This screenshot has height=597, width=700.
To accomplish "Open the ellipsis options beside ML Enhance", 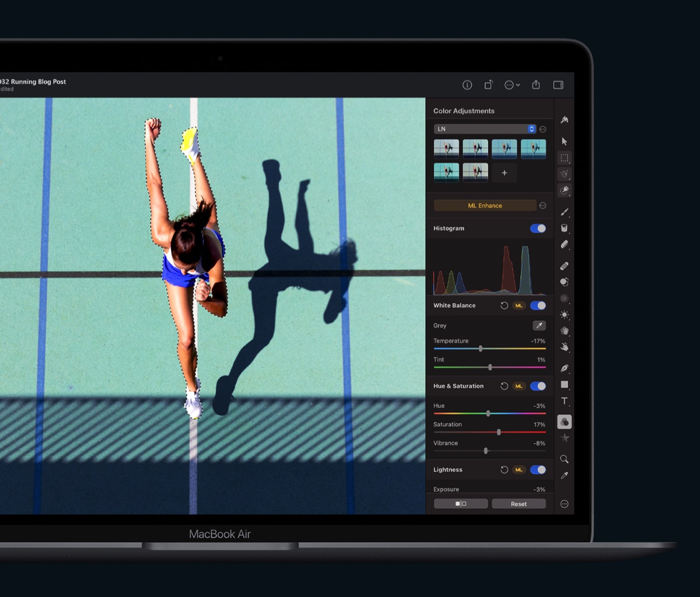I will (x=542, y=205).
